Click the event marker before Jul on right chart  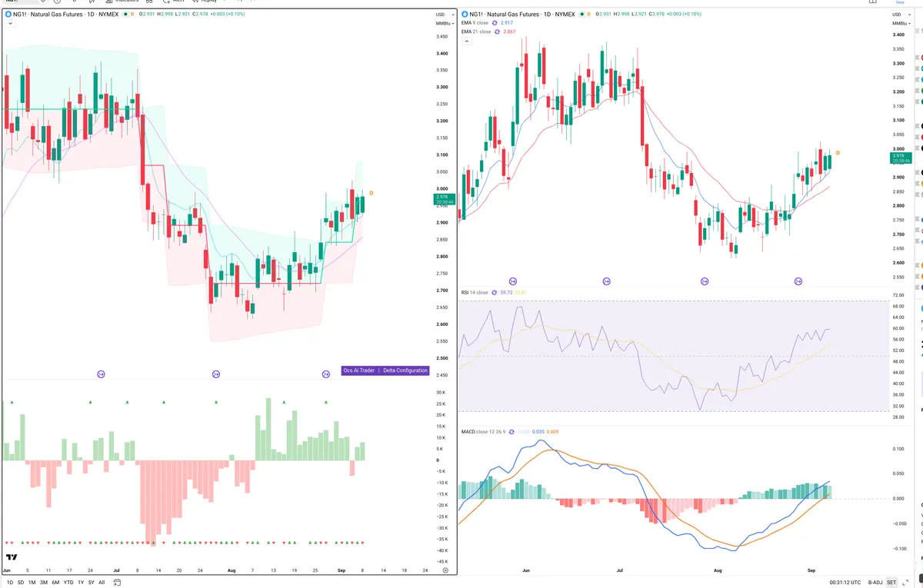608,281
